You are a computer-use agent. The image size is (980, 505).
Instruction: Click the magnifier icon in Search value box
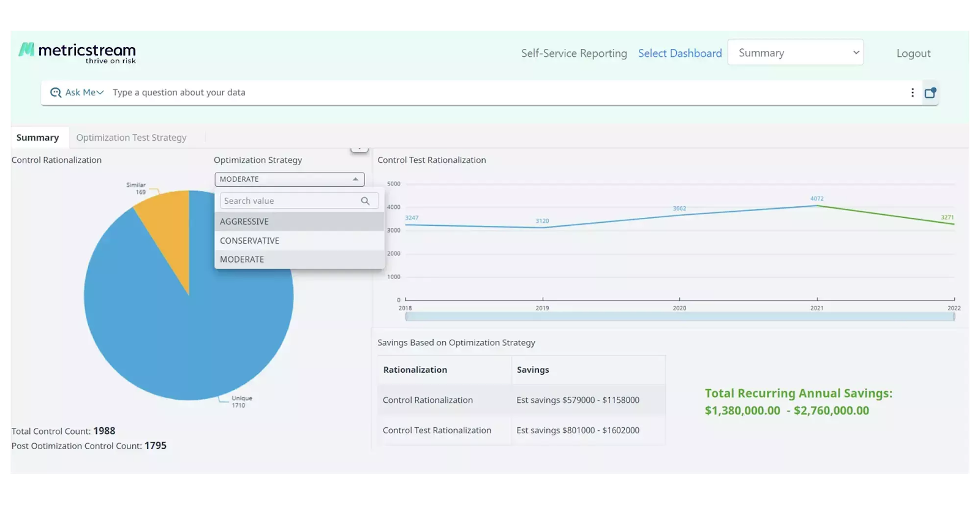(x=365, y=201)
